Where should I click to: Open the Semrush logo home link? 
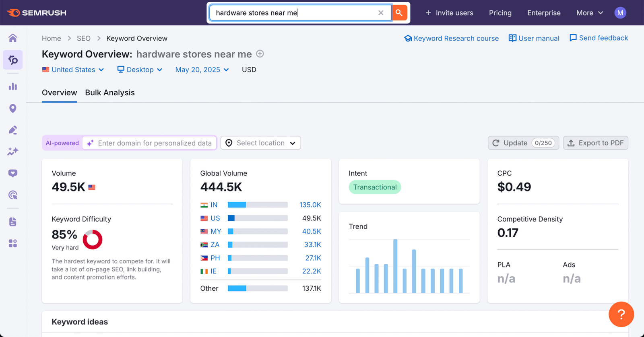pyautogui.click(x=37, y=13)
